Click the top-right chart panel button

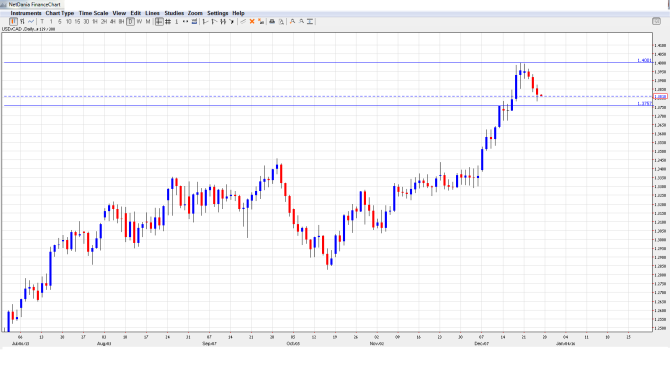[656, 21]
